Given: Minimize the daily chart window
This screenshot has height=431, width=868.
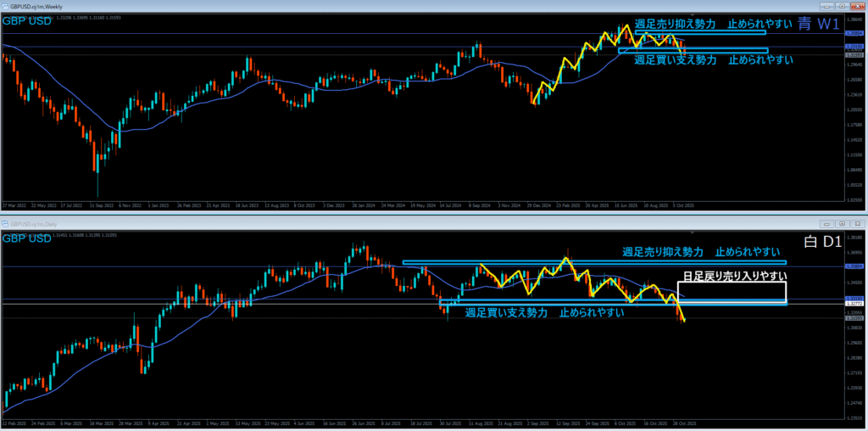Looking at the screenshot, I should click(827, 222).
